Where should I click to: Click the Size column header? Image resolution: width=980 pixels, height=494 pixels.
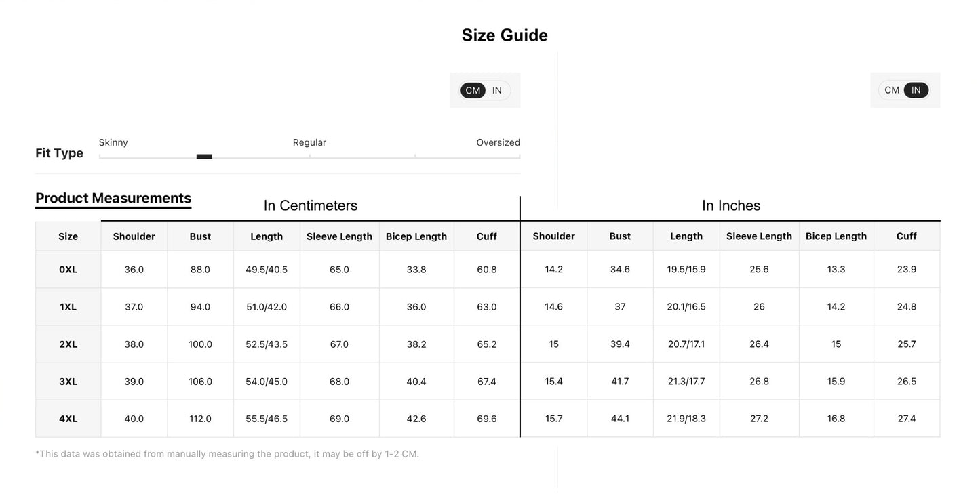pyautogui.click(x=68, y=236)
